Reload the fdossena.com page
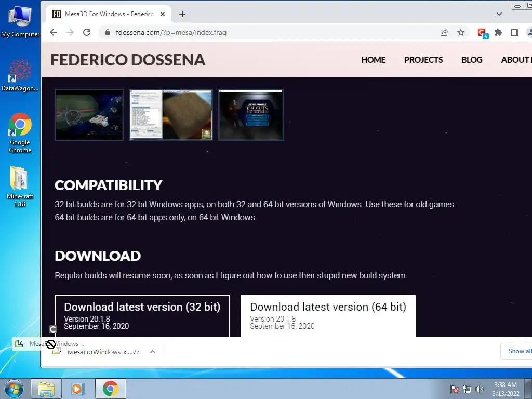Viewport: 532px width, 399px height. click(87, 33)
